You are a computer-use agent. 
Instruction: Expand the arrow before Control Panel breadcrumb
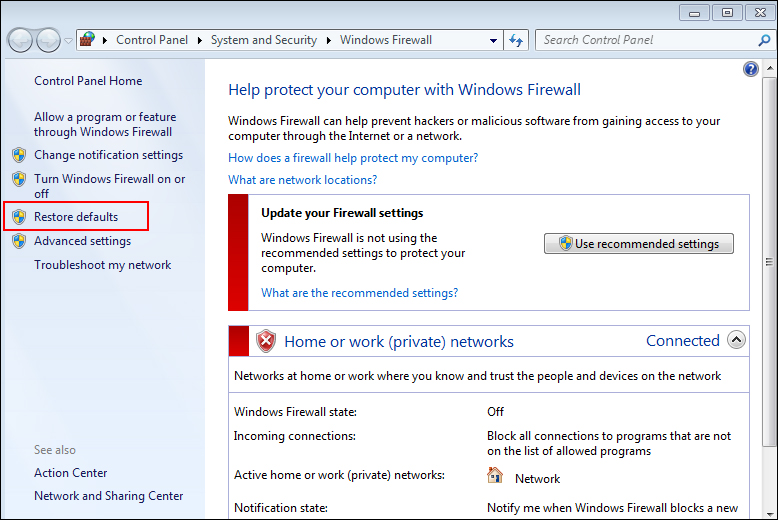pos(105,40)
